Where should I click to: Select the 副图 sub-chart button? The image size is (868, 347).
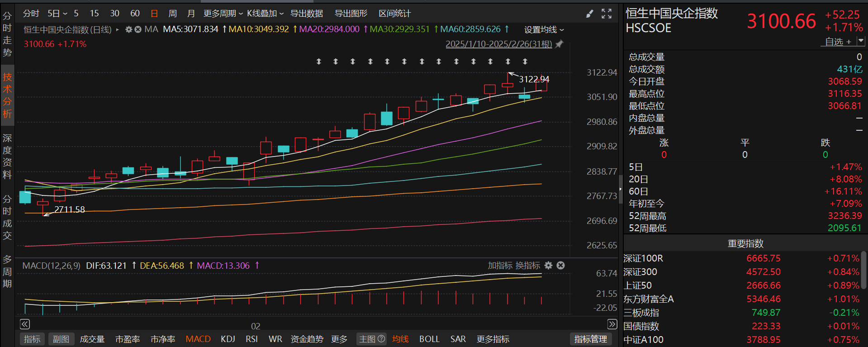(x=61, y=339)
